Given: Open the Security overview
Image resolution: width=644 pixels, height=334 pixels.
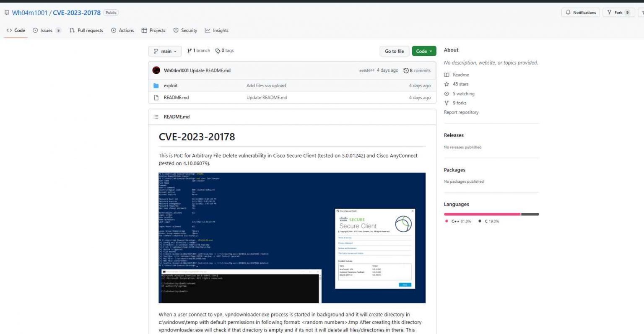Looking at the screenshot, I should click(x=185, y=30).
